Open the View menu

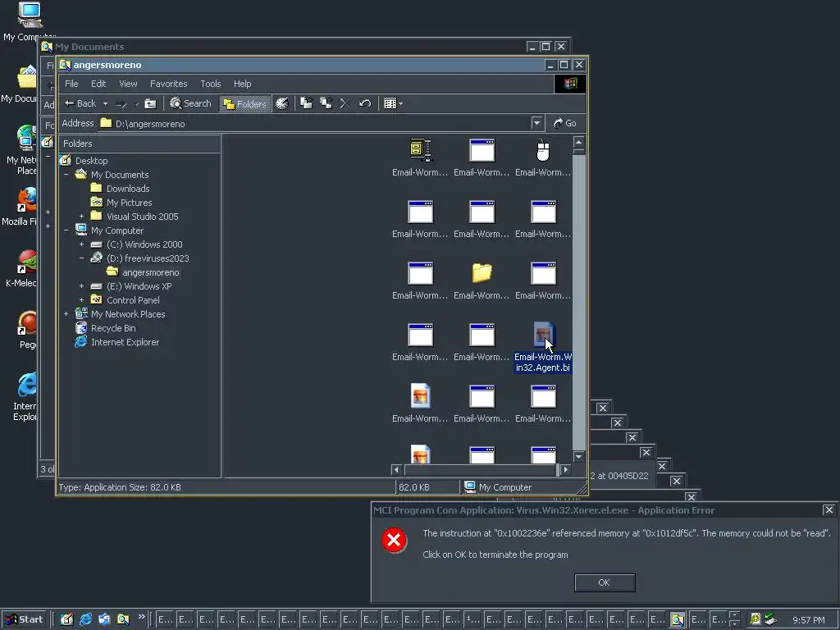pyautogui.click(x=128, y=84)
